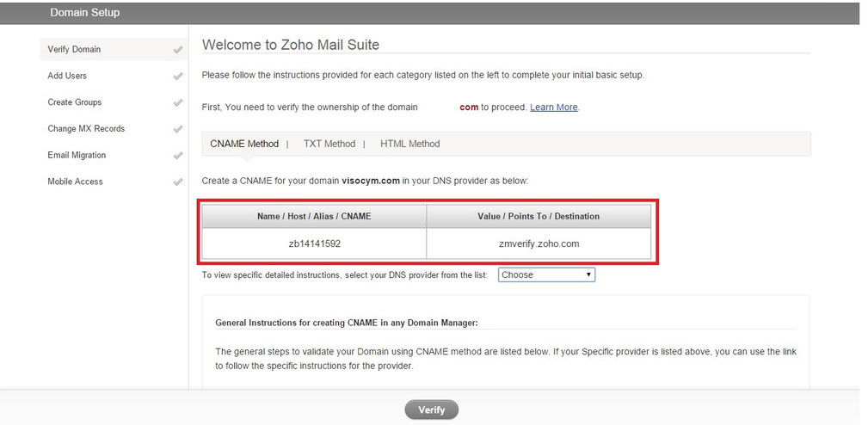Image resolution: width=868 pixels, height=425 pixels.
Task: Open Create Groups setup step
Action: [x=114, y=102]
